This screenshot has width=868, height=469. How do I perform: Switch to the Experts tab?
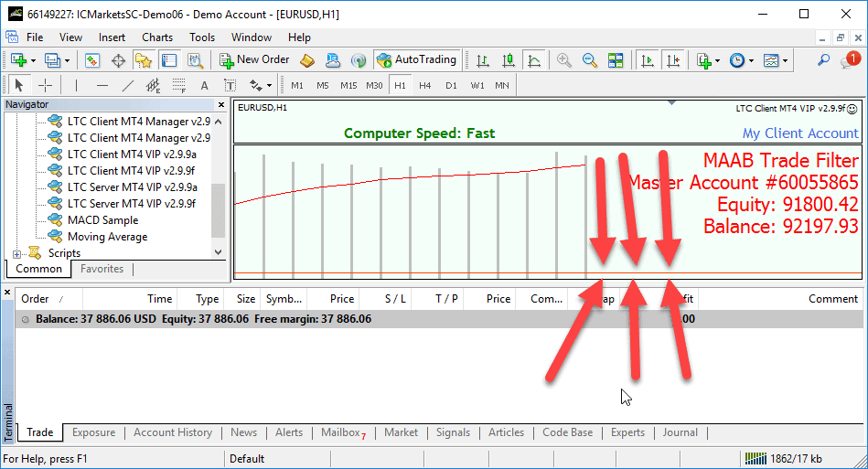point(627,432)
